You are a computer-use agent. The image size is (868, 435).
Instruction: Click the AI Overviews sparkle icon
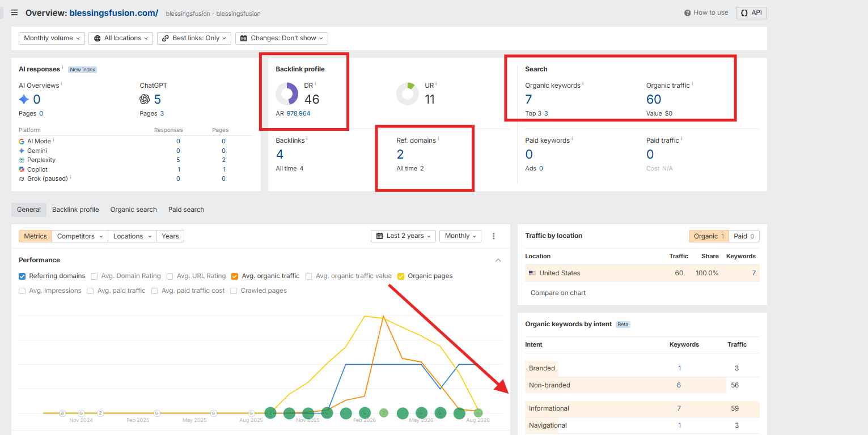click(24, 99)
